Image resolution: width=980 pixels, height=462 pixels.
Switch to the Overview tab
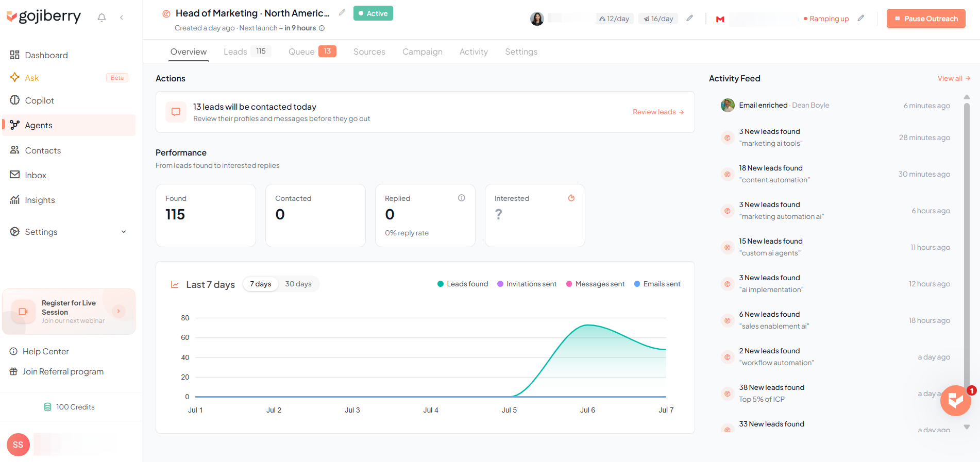click(189, 52)
